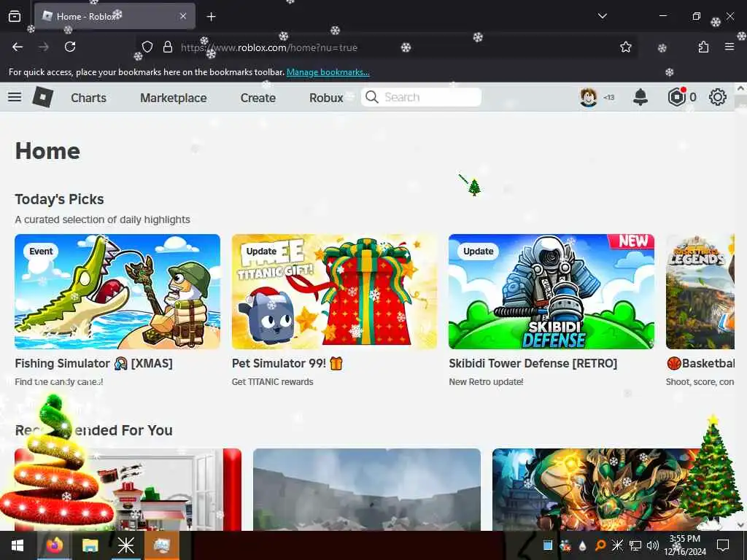Click the Recommended For You heading
The width and height of the screenshot is (747, 560).
(94, 430)
